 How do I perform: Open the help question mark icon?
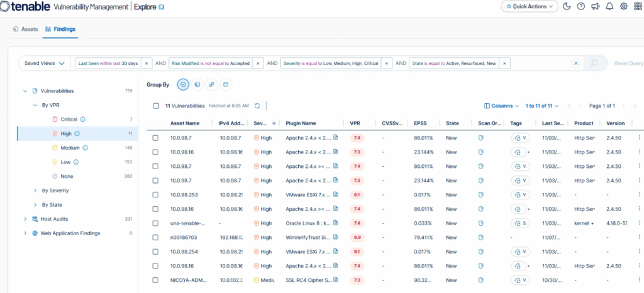[580, 6]
